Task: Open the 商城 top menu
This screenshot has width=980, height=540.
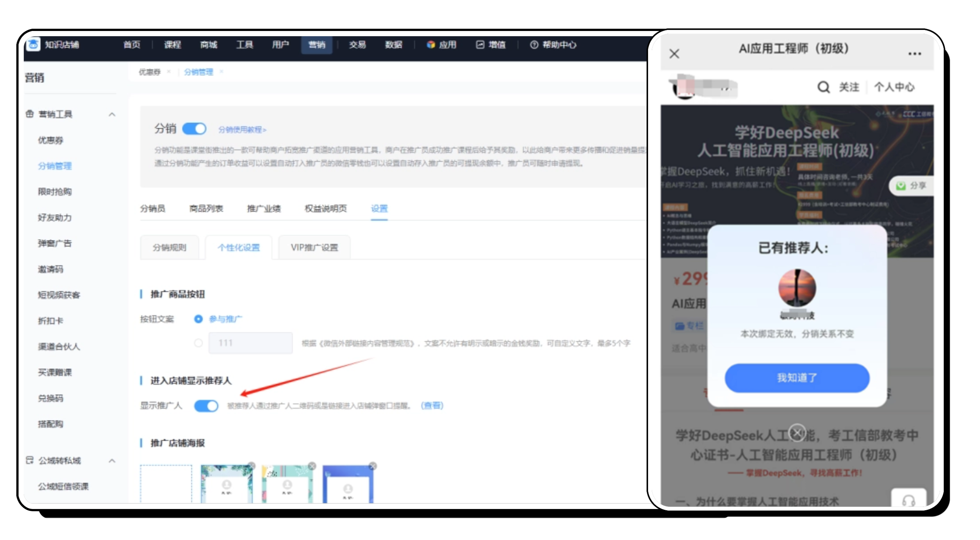Action: coord(208,45)
